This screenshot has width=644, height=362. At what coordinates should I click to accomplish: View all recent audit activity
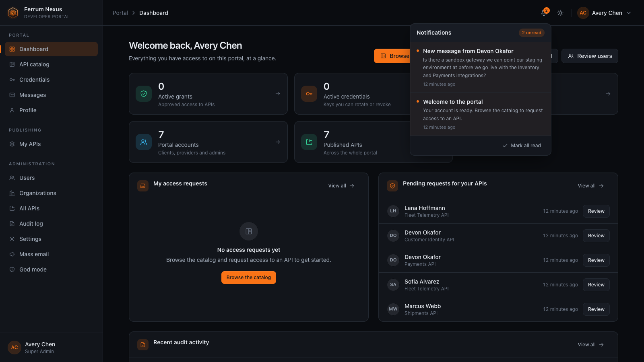click(x=591, y=345)
